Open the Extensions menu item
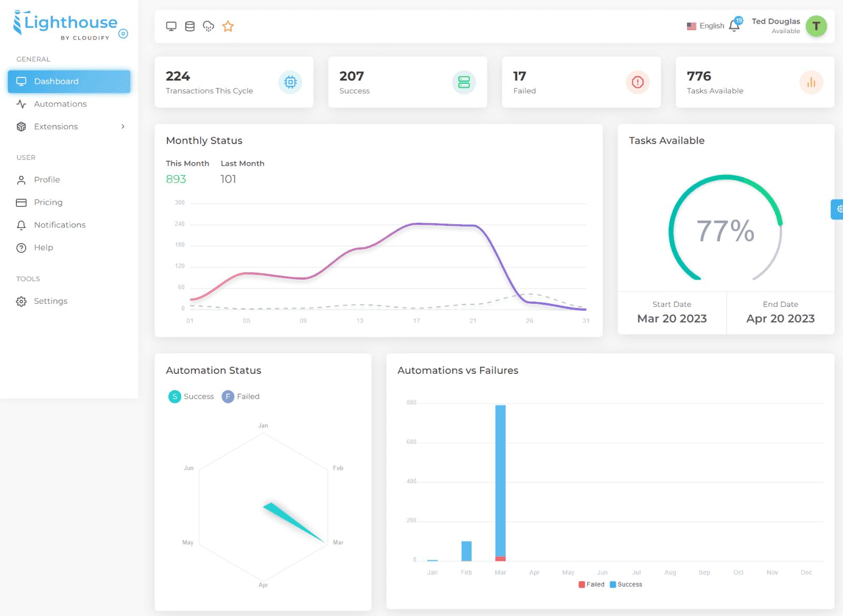843x616 pixels. pos(69,127)
